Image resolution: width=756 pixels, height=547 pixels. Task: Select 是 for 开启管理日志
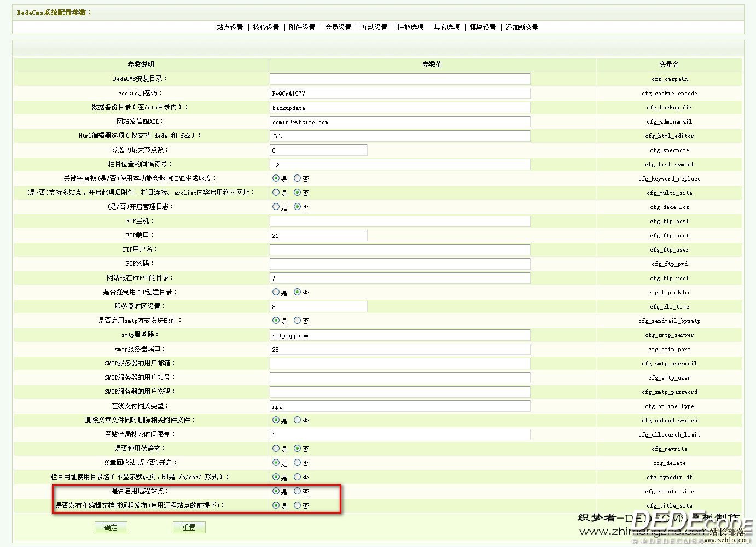tap(276, 207)
